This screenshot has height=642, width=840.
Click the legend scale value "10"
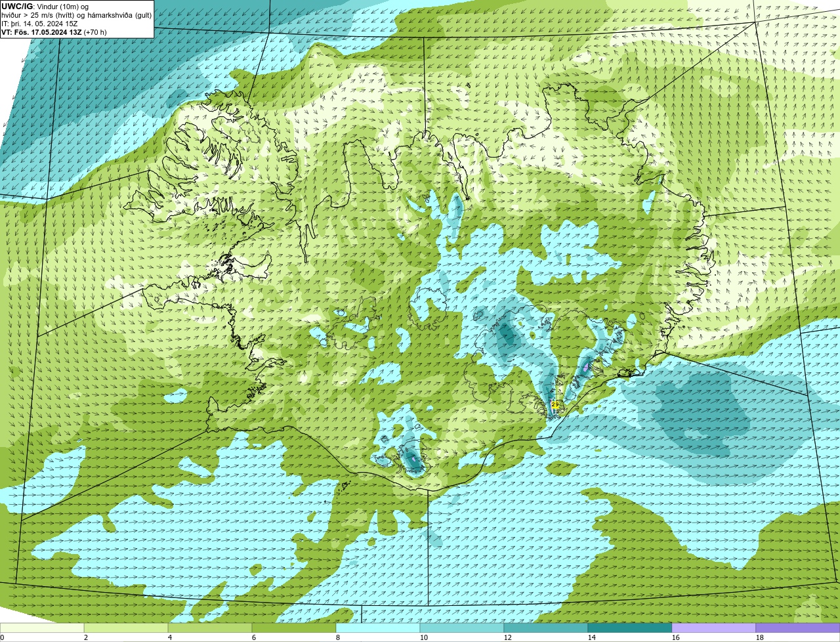pos(423,637)
